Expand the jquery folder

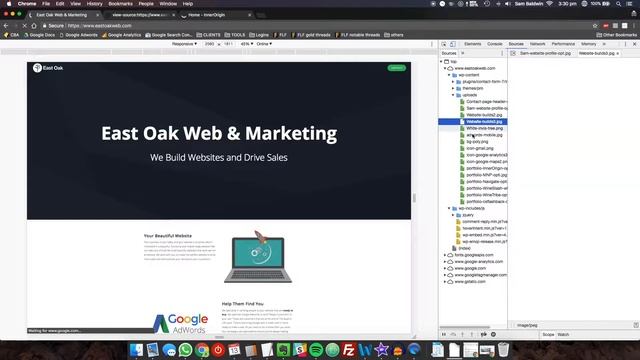[x=453, y=215]
